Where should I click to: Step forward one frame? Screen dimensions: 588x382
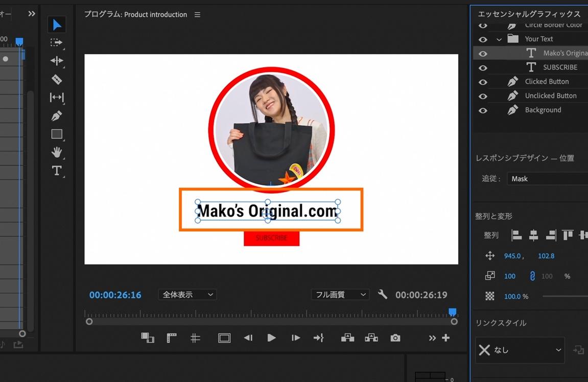(295, 338)
